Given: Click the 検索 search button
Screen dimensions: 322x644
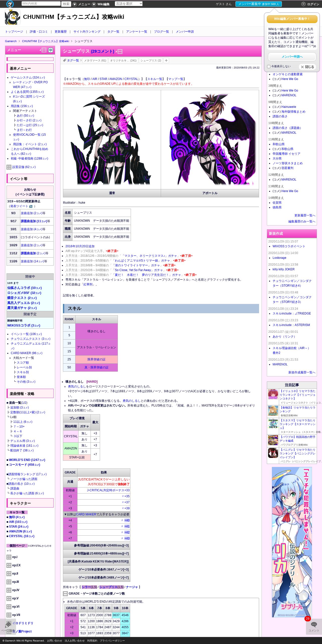Looking at the screenshot, I should click(x=66, y=4).
